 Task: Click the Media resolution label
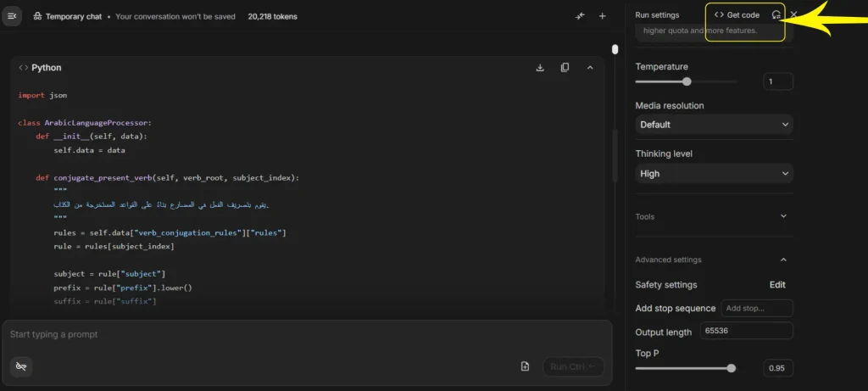[670, 105]
